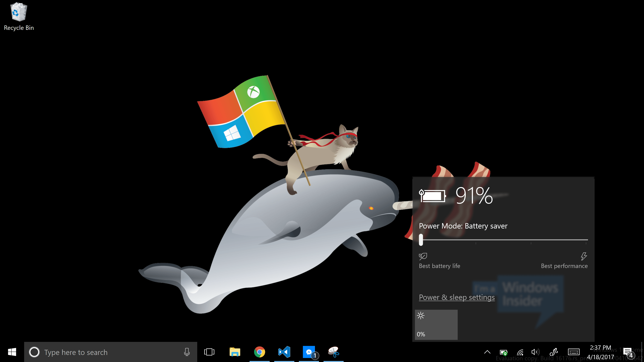Viewport: 644px width, 362px height.
Task: Open the Start menu
Action: coord(12,352)
